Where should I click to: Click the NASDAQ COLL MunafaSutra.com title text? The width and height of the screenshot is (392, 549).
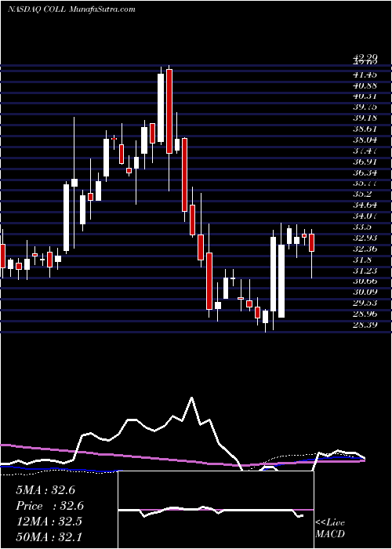pos(71,9)
